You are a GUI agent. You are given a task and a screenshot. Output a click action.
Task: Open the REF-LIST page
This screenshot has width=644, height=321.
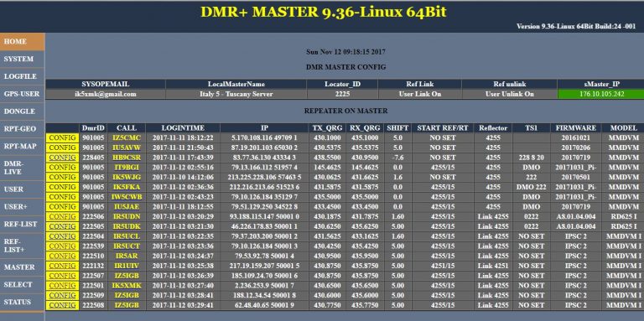[x=22, y=224]
